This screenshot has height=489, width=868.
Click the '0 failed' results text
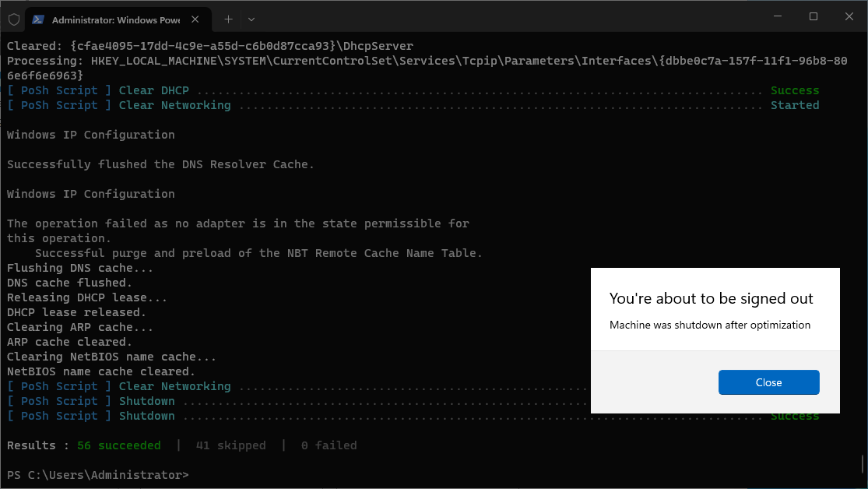point(329,445)
